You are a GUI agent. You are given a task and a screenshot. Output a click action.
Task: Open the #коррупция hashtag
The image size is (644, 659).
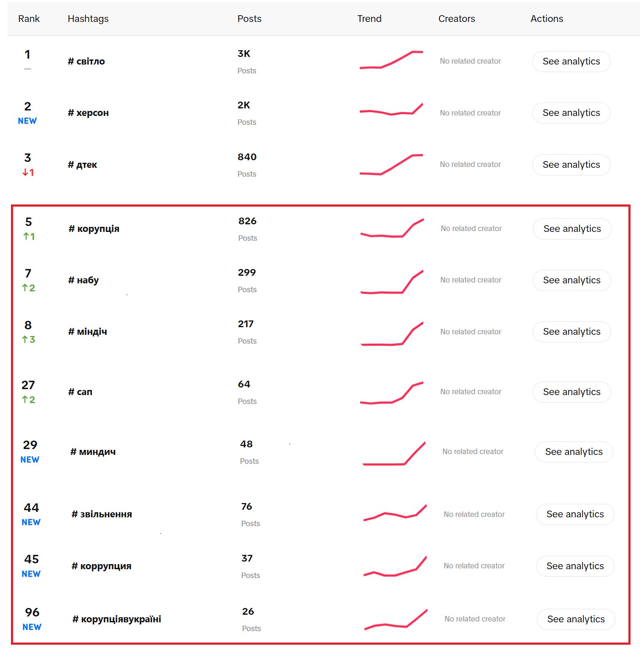[x=101, y=566]
